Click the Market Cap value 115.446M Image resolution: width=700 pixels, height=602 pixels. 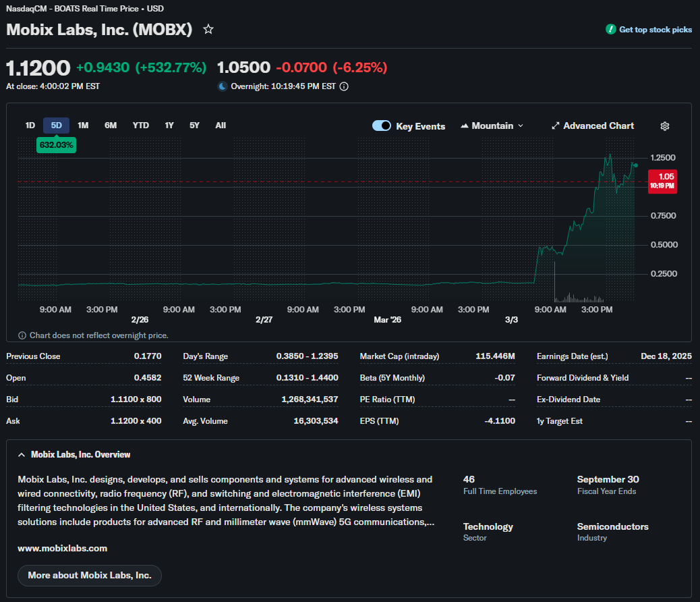(495, 356)
